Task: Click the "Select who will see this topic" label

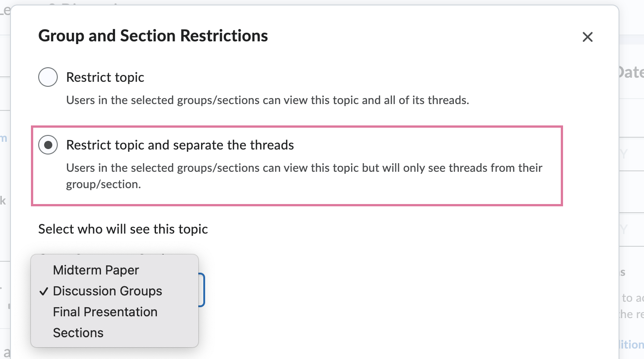Action: click(x=123, y=229)
